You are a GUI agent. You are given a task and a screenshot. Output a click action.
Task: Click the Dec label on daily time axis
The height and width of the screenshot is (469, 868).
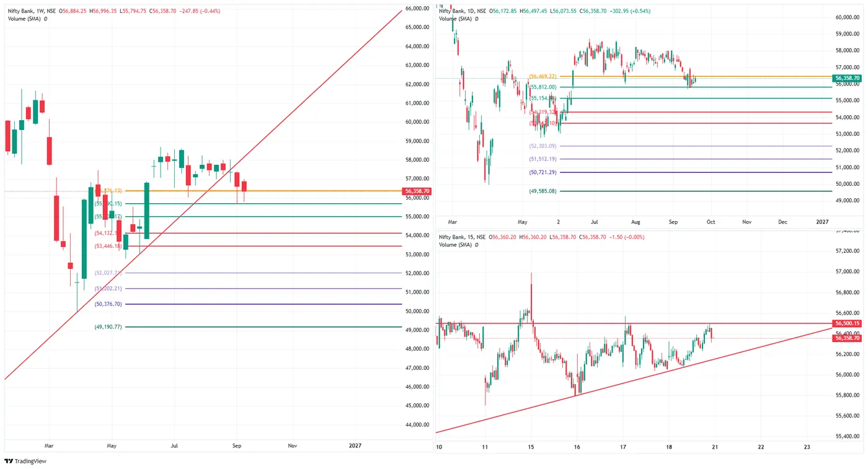tap(782, 221)
